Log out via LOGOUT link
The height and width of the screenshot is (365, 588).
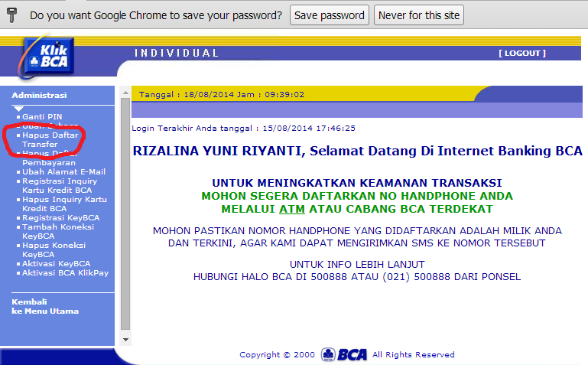pyautogui.click(x=522, y=54)
